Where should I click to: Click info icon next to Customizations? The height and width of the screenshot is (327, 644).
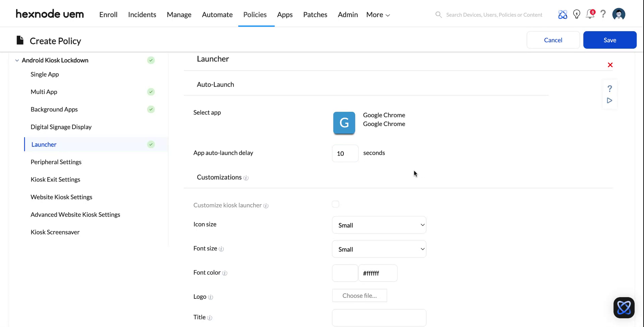246,178
